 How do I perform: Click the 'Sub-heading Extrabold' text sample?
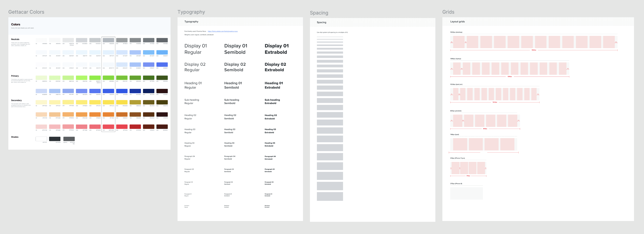tap(272, 101)
